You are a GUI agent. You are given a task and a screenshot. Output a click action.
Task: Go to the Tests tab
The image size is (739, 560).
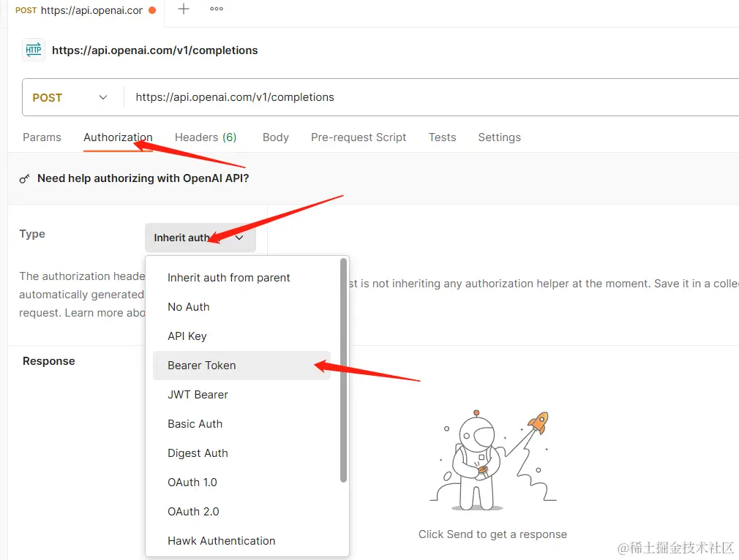(442, 137)
